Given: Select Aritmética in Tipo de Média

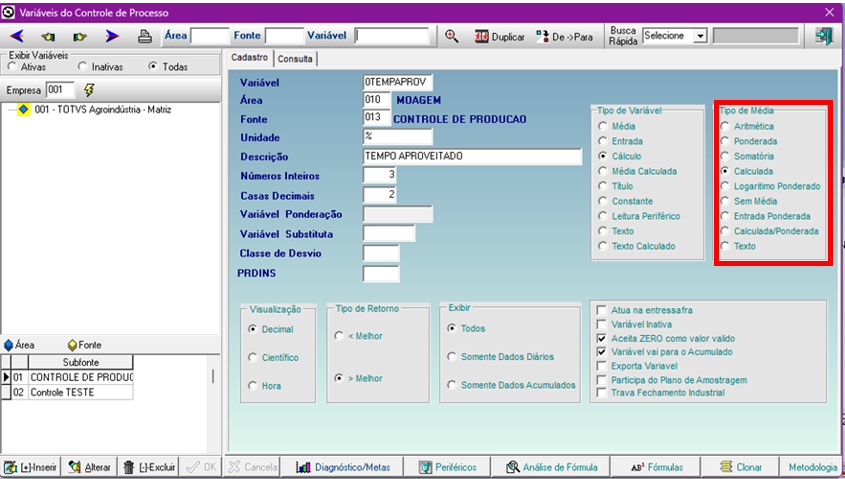Looking at the screenshot, I should (725, 126).
